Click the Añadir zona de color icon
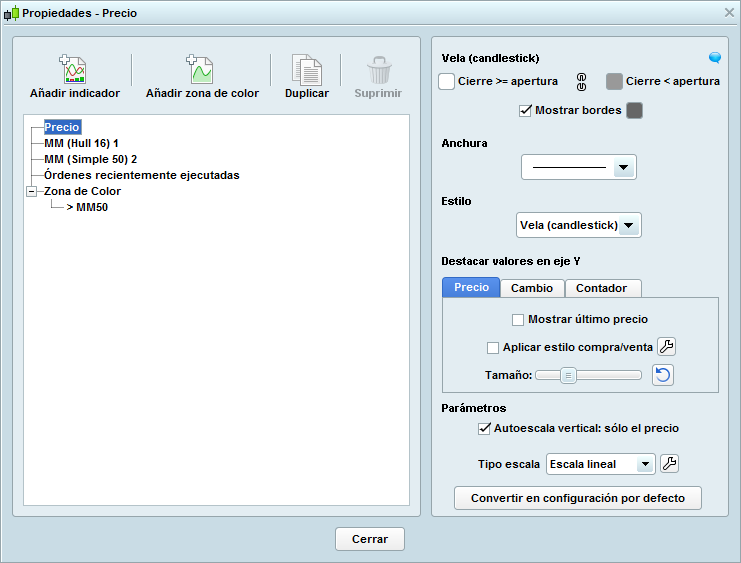 tap(201, 70)
